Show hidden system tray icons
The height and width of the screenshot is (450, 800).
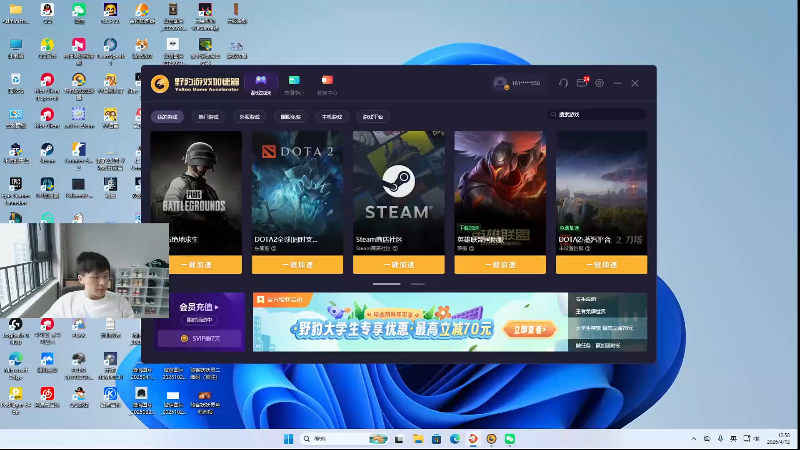(x=693, y=439)
